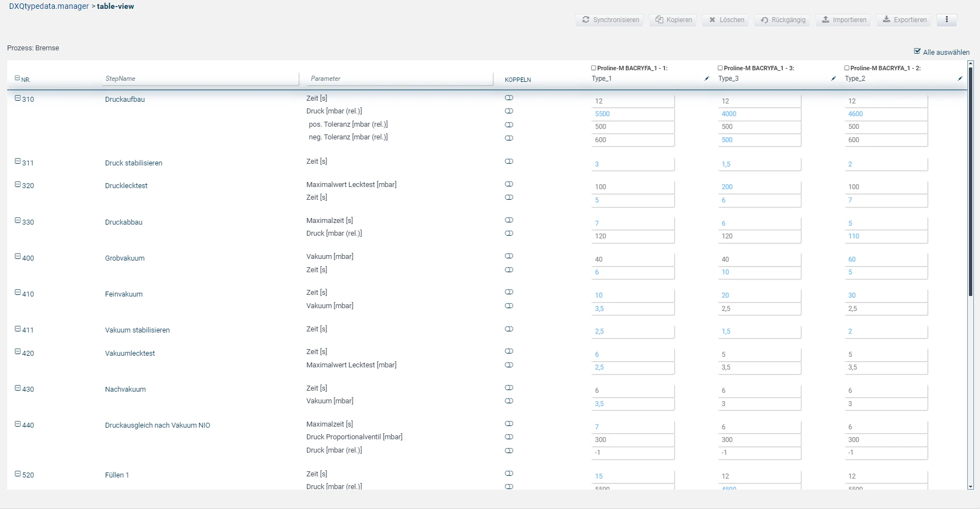Check the Proline-M BACRYFA_1 - 2 checkbox
This screenshot has width=980, height=509.
(847, 68)
